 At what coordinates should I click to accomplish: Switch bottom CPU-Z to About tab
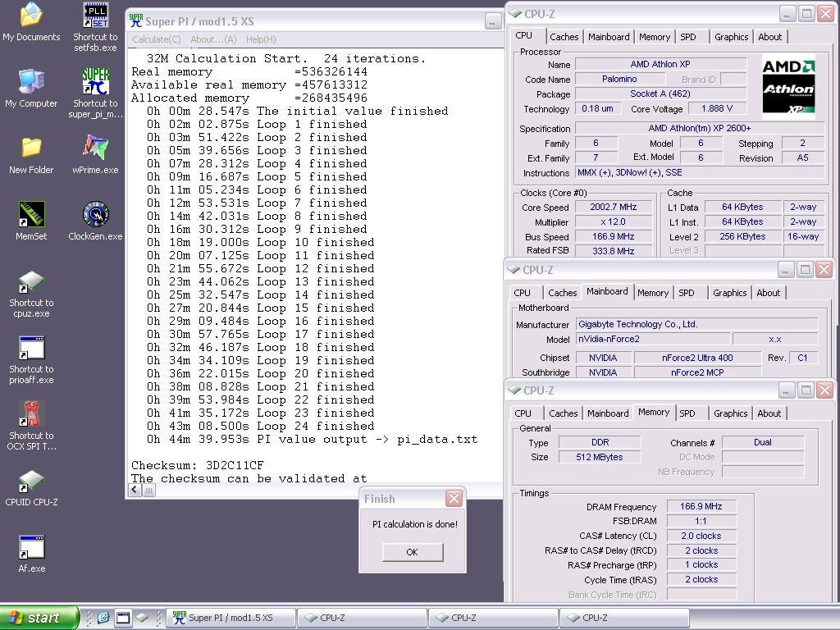point(769,413)
